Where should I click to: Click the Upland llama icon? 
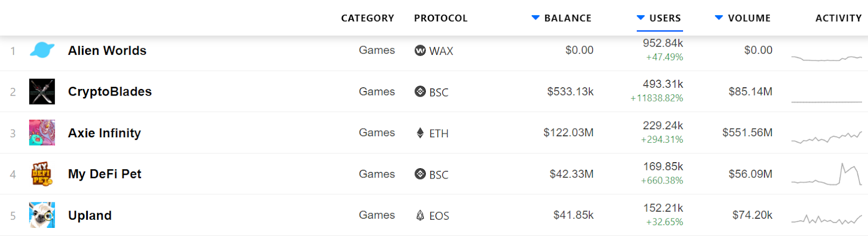pos(42,215)
